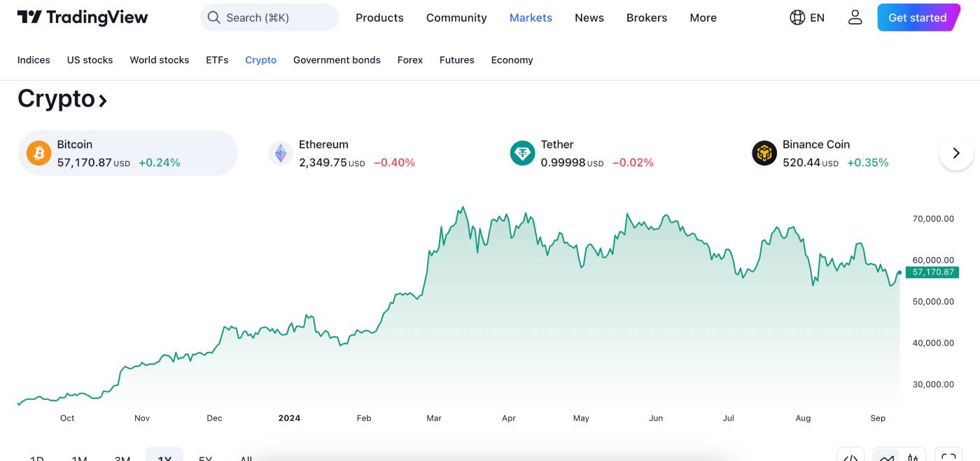Click the chart's latest price dot

(x=899, y=273)
